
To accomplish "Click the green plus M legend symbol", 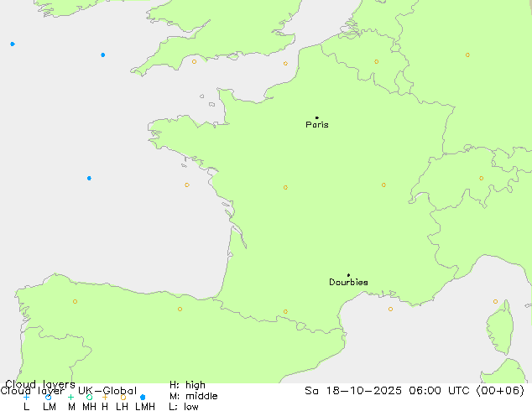I will [70, 397].
